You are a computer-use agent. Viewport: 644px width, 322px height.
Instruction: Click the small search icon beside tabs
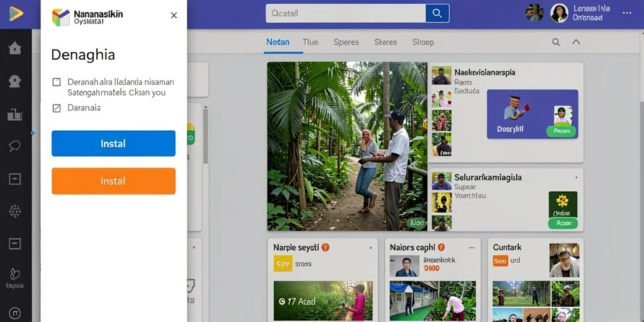point(556,42)
